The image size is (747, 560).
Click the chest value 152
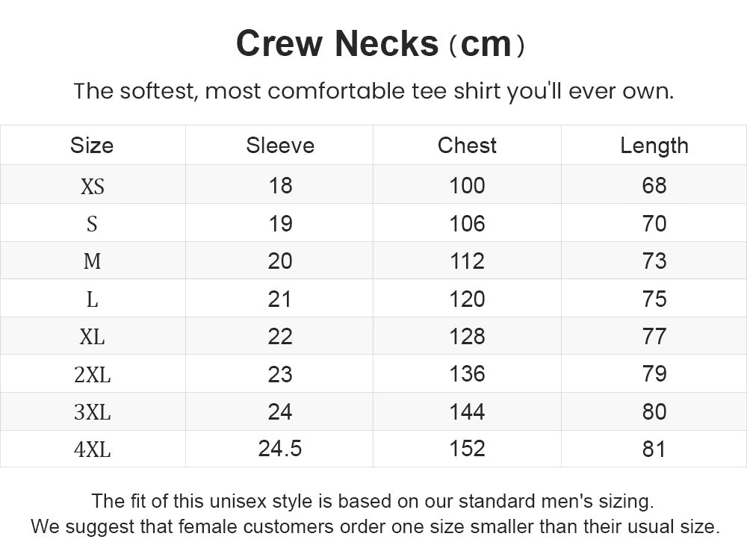coord(468,449)
